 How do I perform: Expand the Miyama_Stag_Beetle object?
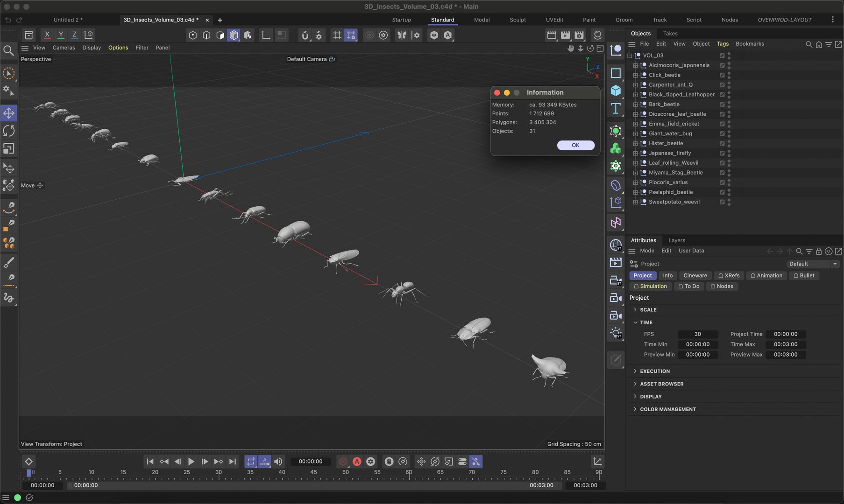tap(635, 173)
